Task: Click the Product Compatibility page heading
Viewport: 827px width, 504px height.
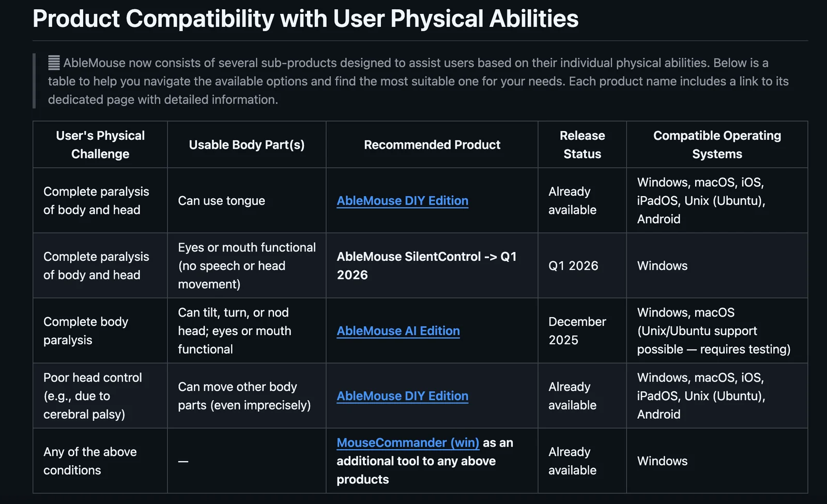Action: (305, 19)
